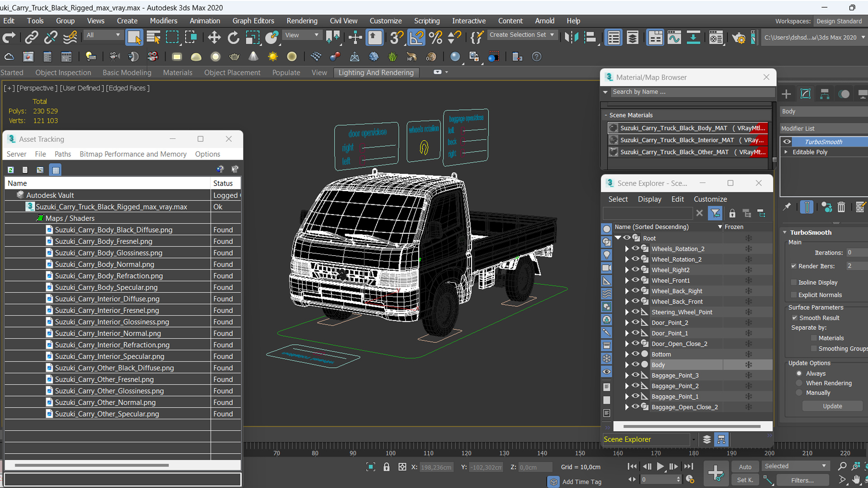
Task: Click the Update button
Action: click(x=832, y=406)
